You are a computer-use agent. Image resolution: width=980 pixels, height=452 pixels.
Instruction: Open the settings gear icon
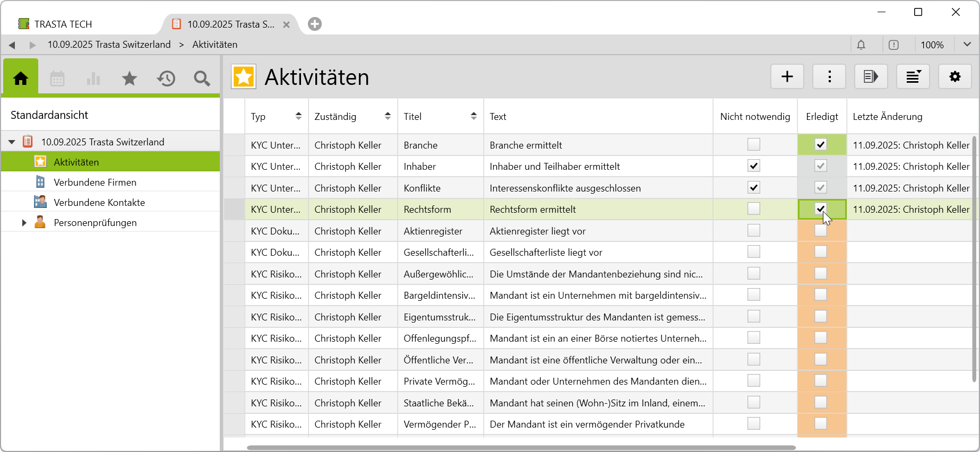pyautogui.click(x=955, y=77)
